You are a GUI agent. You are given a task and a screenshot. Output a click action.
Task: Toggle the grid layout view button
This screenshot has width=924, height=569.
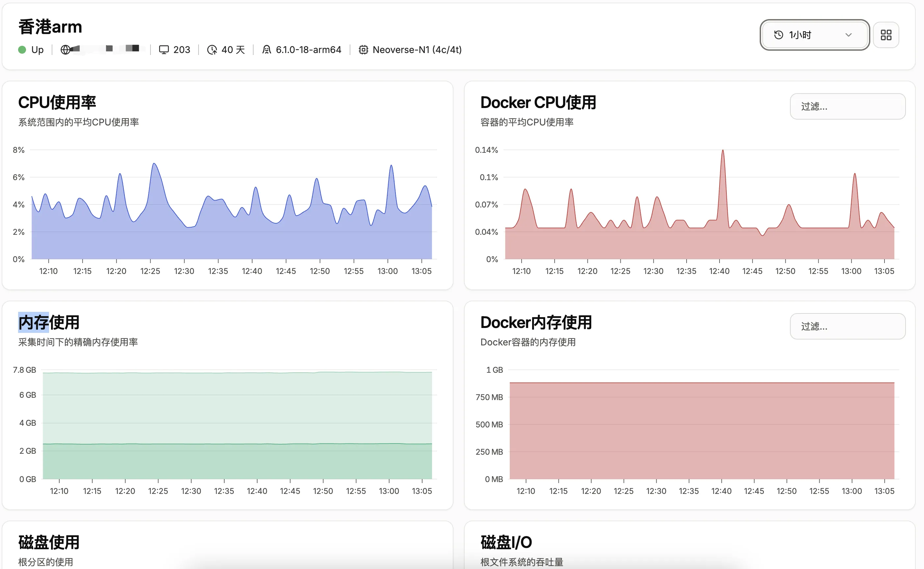click(x=886, y=35)
